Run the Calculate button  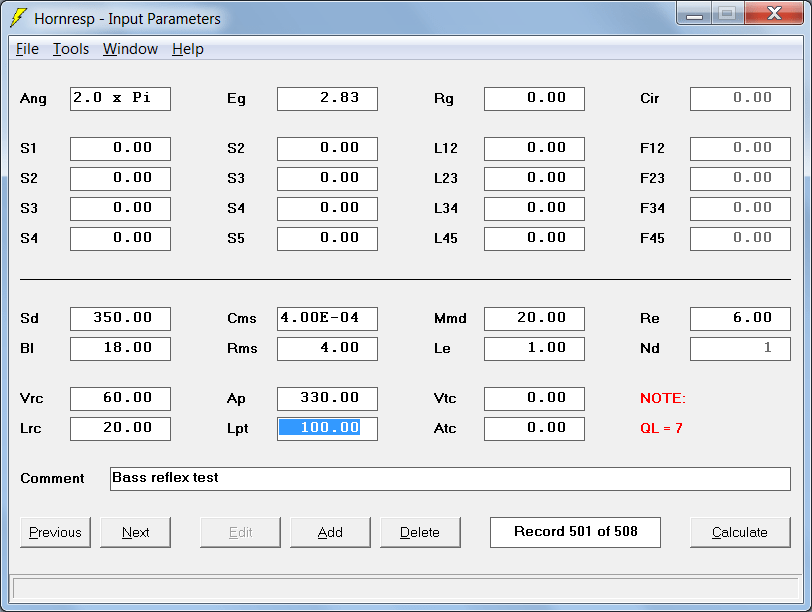click(x=740, y=532)
